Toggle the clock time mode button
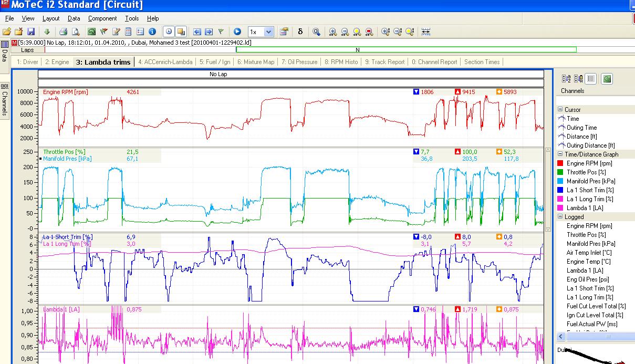Image resolution: width=635 pixels, height=364 pixels. click(168, 32)
